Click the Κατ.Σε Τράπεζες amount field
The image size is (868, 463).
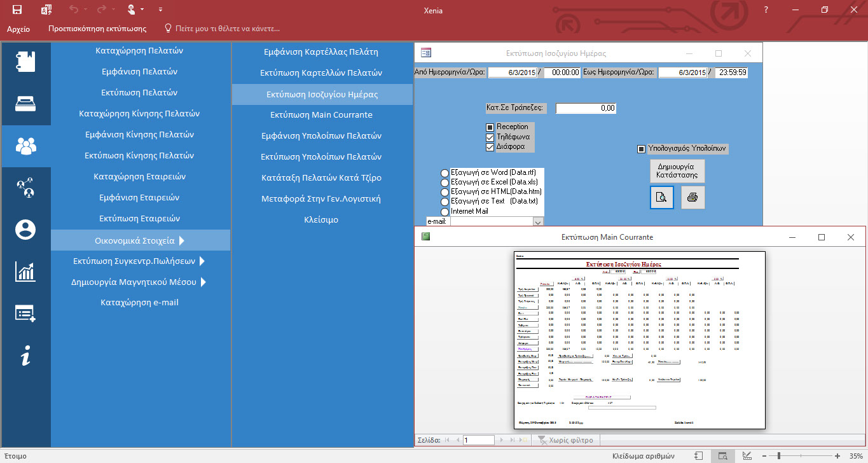586,109
